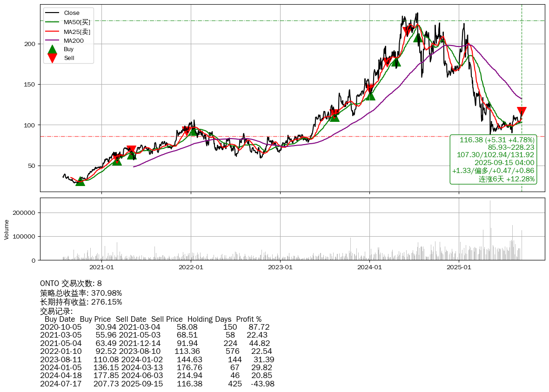Click the green buy marker near January 2024
This screenshot has width=549, height=392.
pos(370,95)
